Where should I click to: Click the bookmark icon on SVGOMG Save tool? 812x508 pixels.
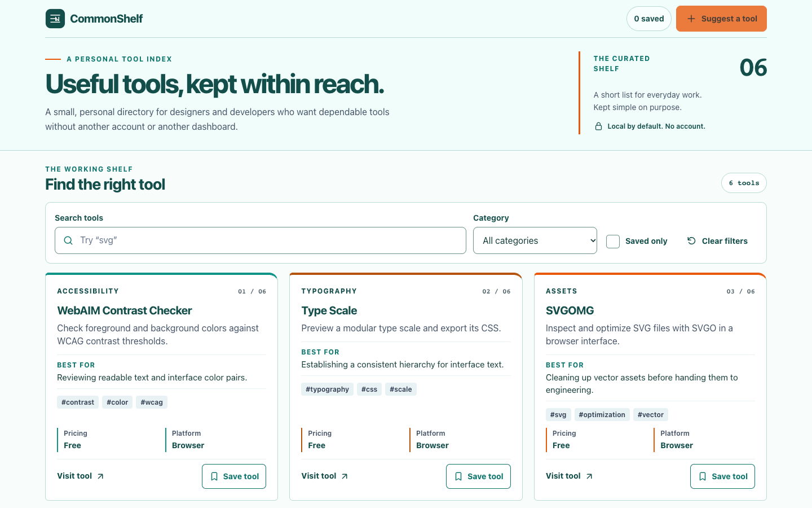[703, 476]
